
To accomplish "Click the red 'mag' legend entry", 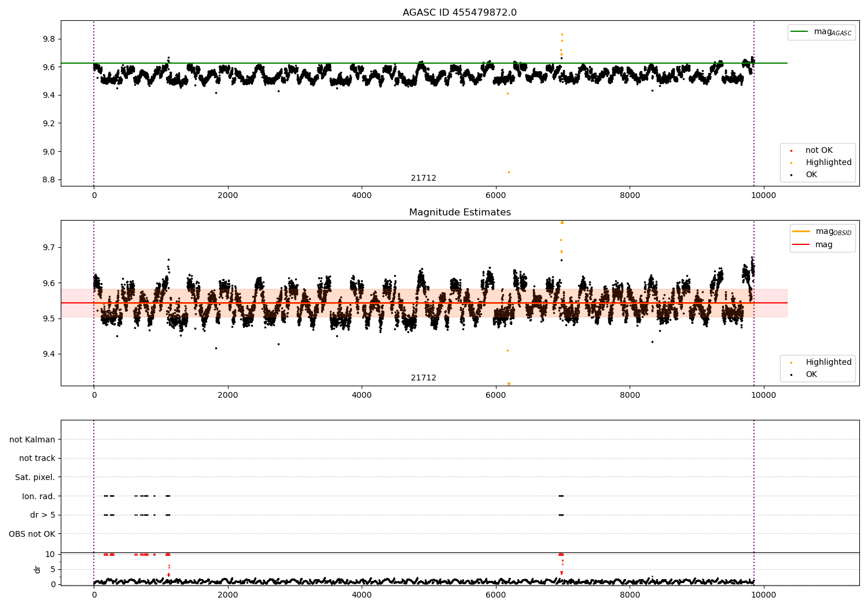I will (x=813, y=245).
